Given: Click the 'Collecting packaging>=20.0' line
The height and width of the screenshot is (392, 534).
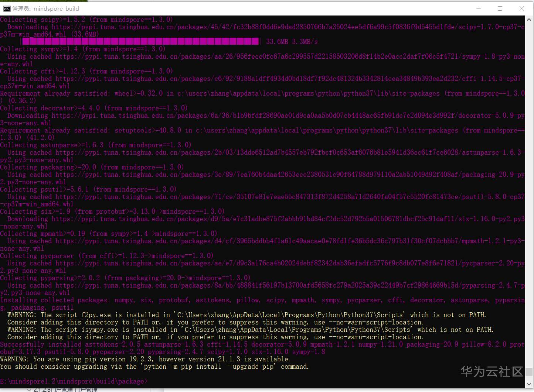Looking at the screenshot, I should (x=92, y=167).
